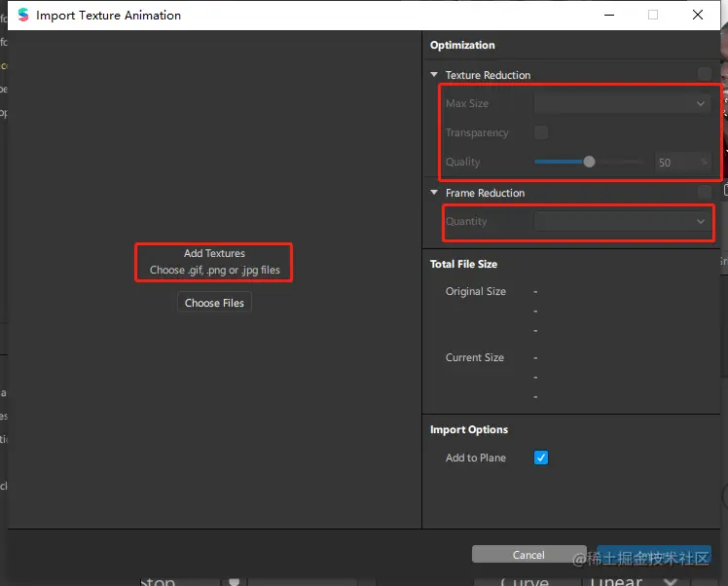Image resolution: width=728 pixels, height=586 pixels.
Task: Enable the Texture Reduction checkbox
Action: 705,74
